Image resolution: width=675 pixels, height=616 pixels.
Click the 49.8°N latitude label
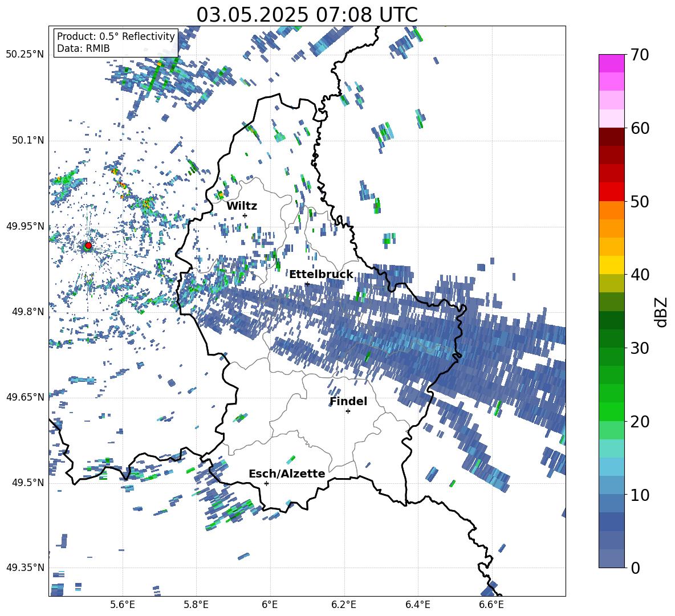pos(27,312)
